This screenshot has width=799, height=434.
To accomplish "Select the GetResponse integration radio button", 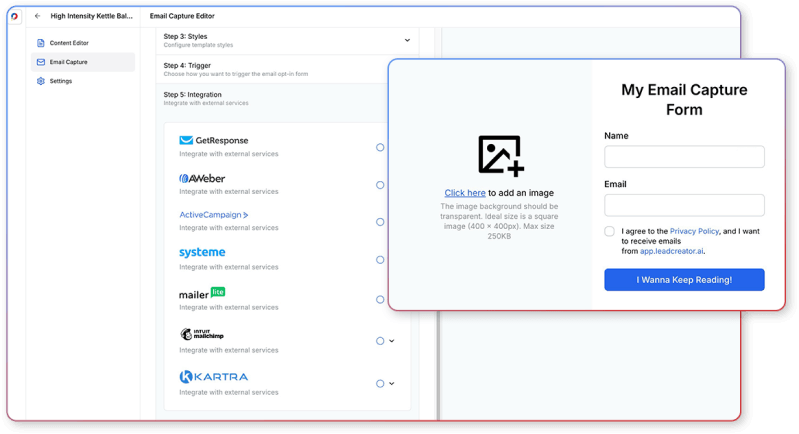I will click(380, 147).
